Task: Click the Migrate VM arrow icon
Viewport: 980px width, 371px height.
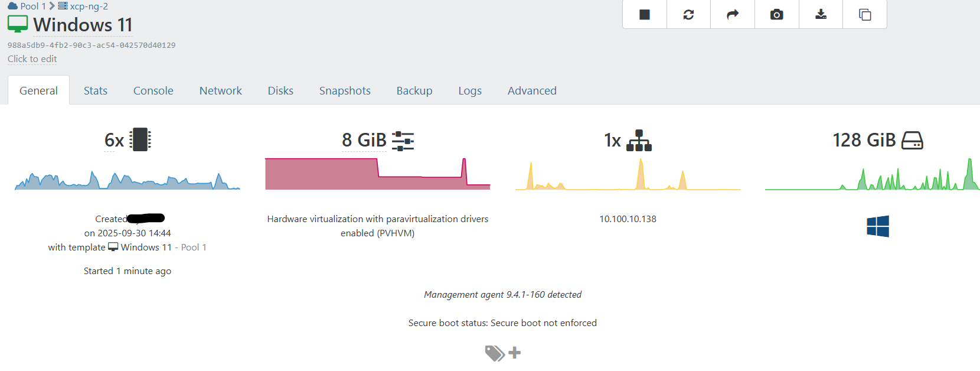Action: pyautogui.click(x=733, y=15)
